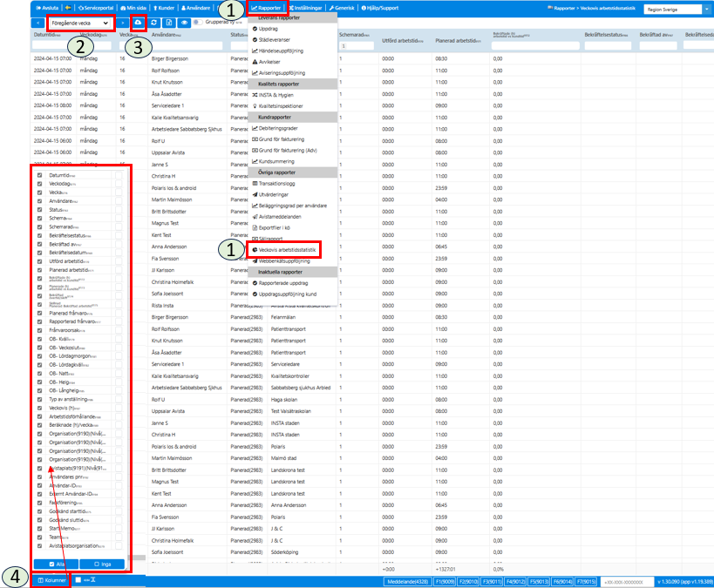
Task: Open Serviceportal from top navigation
Action: pos(96,8)
